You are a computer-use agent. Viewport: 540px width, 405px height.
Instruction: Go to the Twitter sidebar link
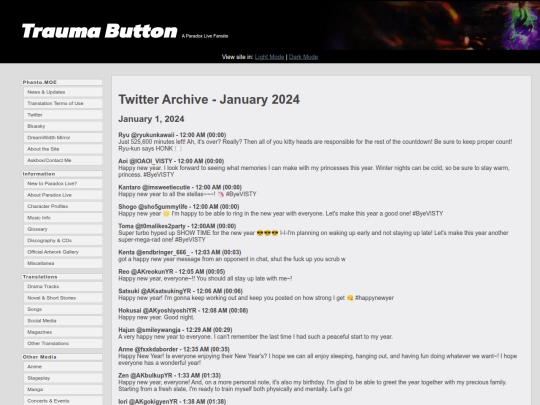coord(63,115)
